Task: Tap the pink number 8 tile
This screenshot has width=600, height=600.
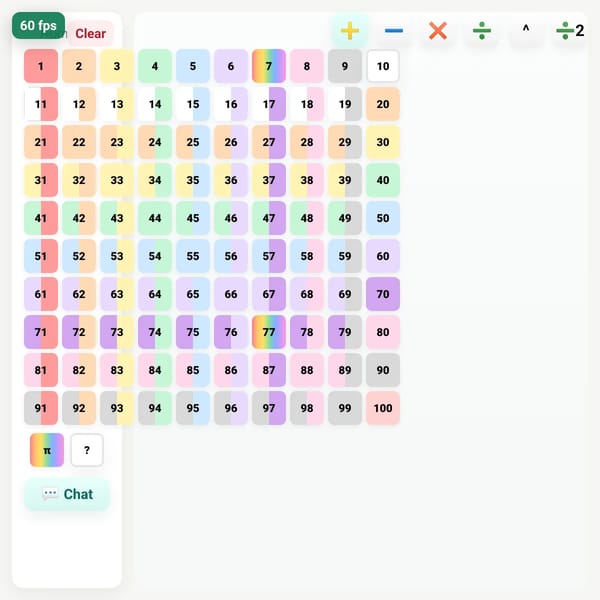Action: click(307, 66)
